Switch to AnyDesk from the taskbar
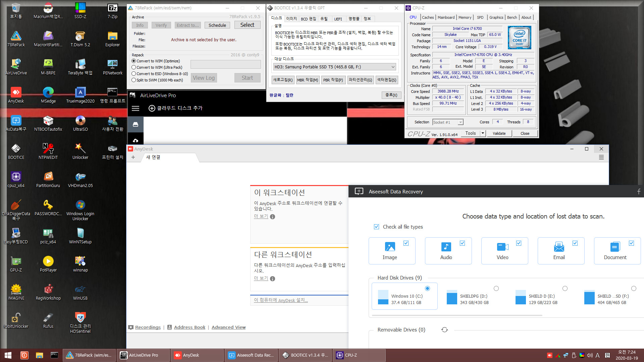Image resolution: width=644 pixels, height=362 pixels. 197,355
